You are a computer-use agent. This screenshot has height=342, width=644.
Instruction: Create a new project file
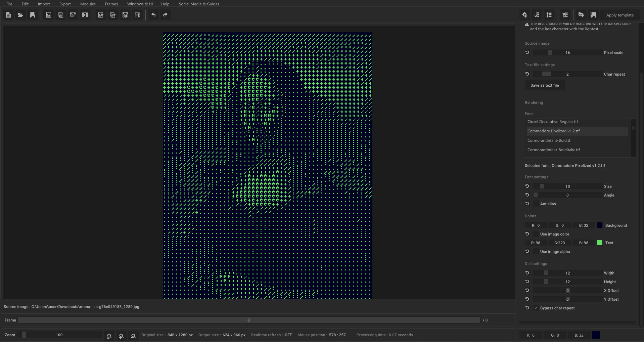pyautogui.click(x=8, y=15)
